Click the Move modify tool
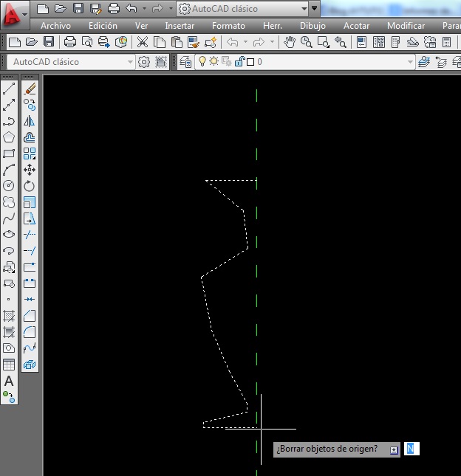Viewport: 461px width, 476px height. tap(30, 170)
